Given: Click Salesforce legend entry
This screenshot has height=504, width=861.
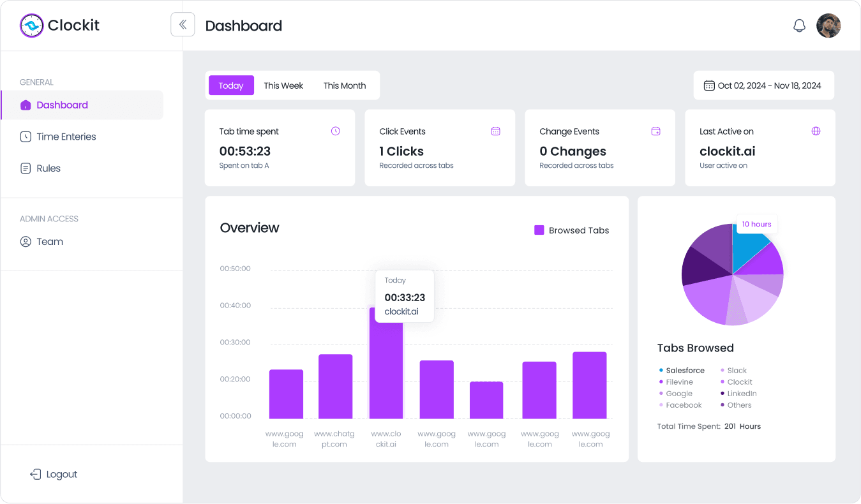Looking at the screenshot, I should pos(682,370).
